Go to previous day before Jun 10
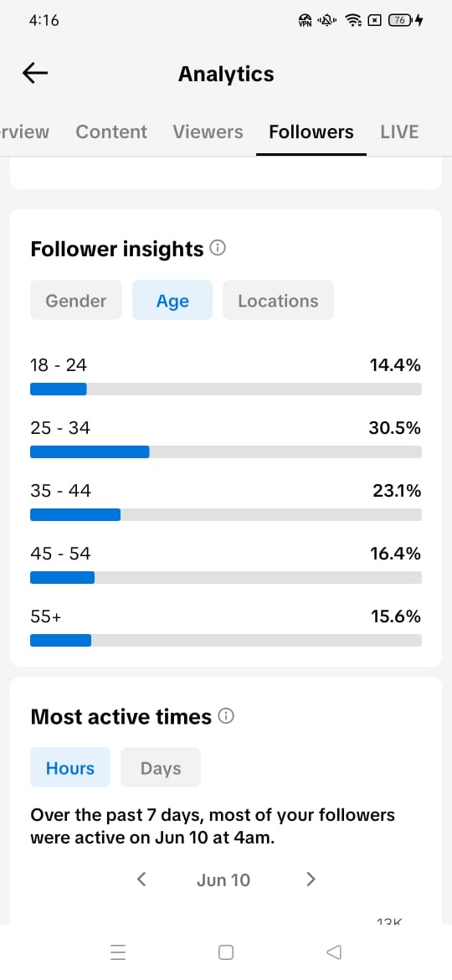Viewport: 452px width, 980px height. pyautogui.click(x=141, y=880)
